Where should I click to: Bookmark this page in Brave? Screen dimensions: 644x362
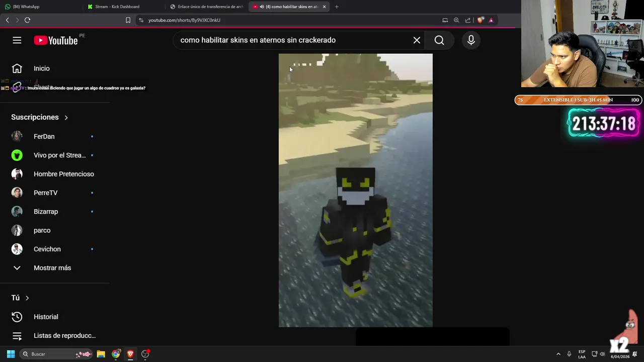[128, 20]
